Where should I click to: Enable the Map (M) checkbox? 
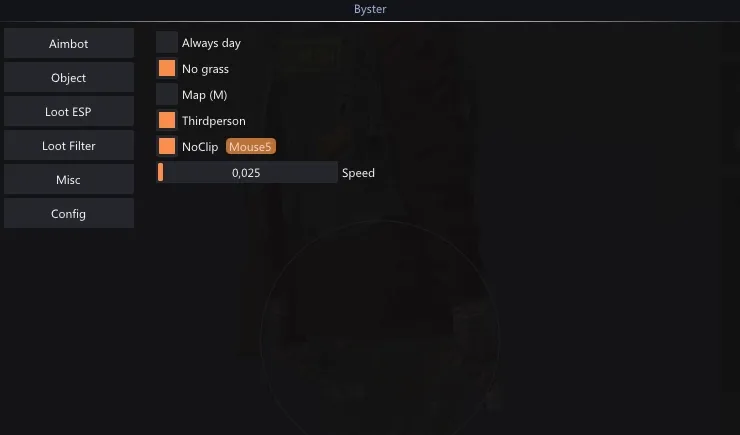click(x=167, y=94)
